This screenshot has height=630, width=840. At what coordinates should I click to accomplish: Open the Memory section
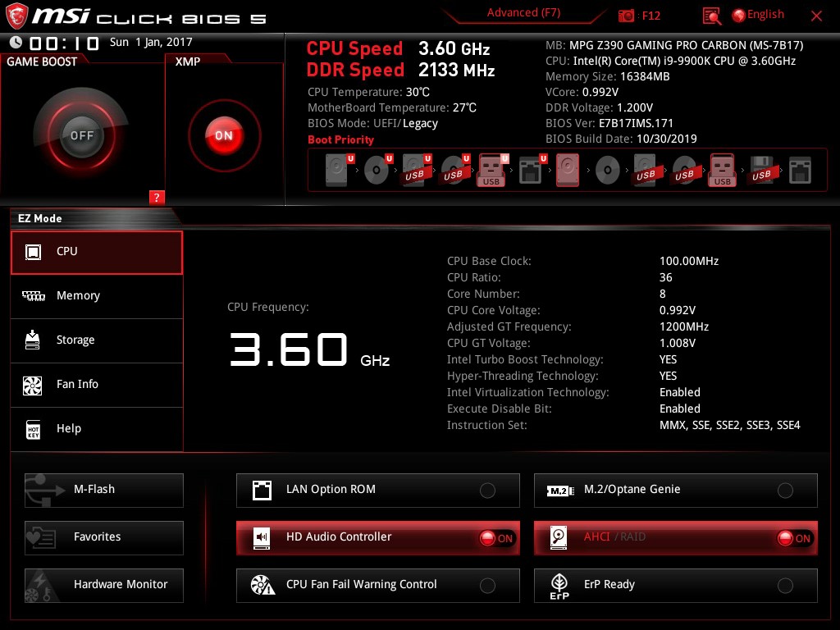point(97,296)
